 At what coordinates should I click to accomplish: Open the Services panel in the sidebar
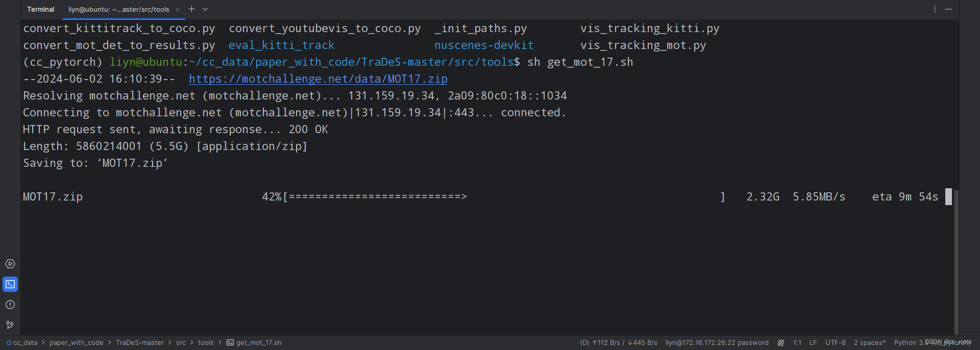pyautogui.click(x=10, y=264)
